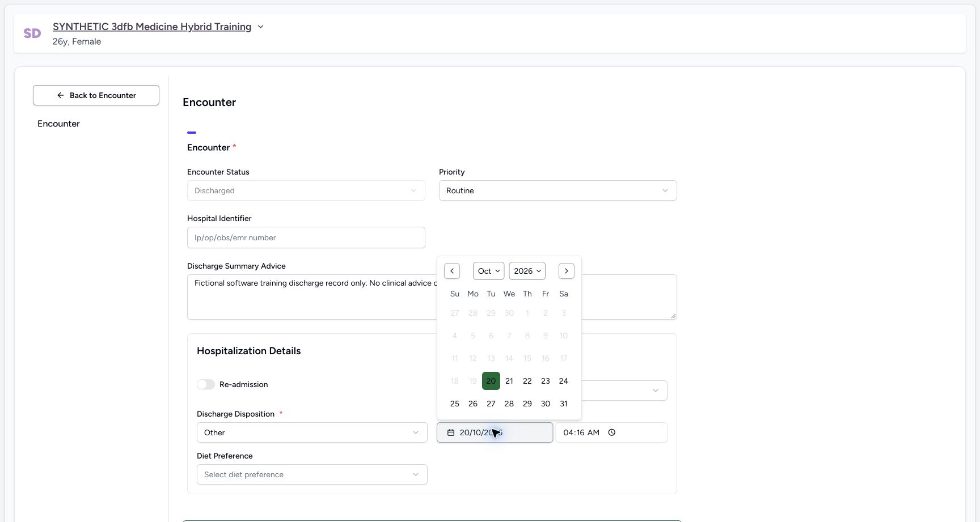Choose October 26 in the calendar
Screen dimensions: 980x522
(x=473, y=404)
